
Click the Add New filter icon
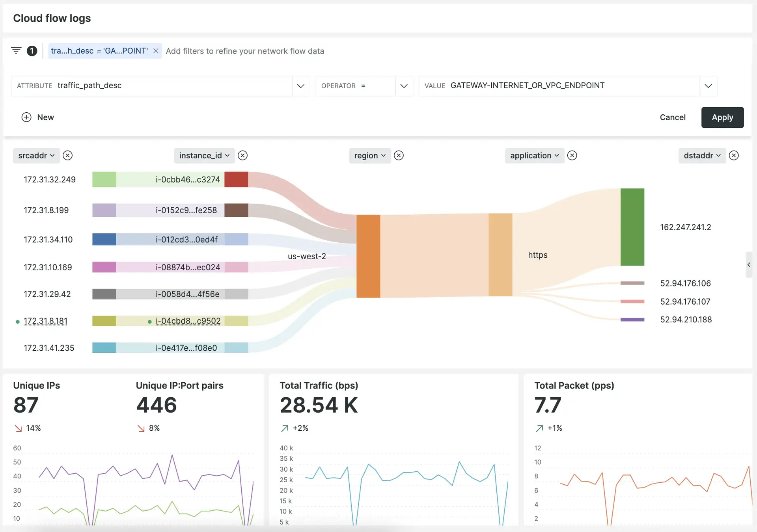[26, 116]
